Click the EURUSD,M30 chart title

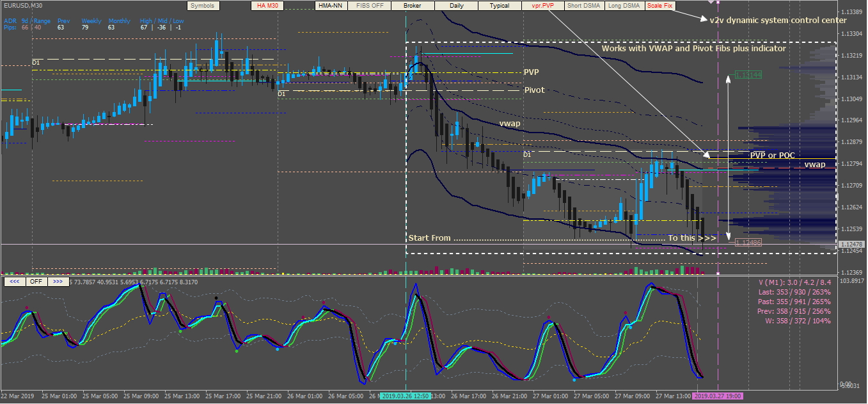(24, 4)
